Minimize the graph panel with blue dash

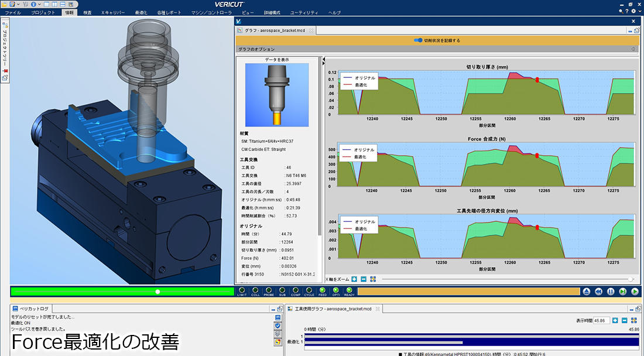pyautogui.click(x=630, y=31)
